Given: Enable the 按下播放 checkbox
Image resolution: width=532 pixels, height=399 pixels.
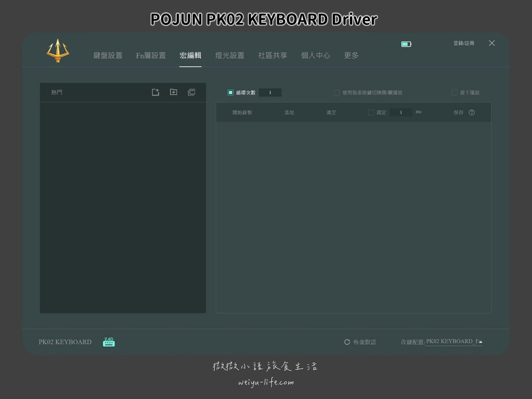Looking at the screenshot, I should click(x=454, y=93).
